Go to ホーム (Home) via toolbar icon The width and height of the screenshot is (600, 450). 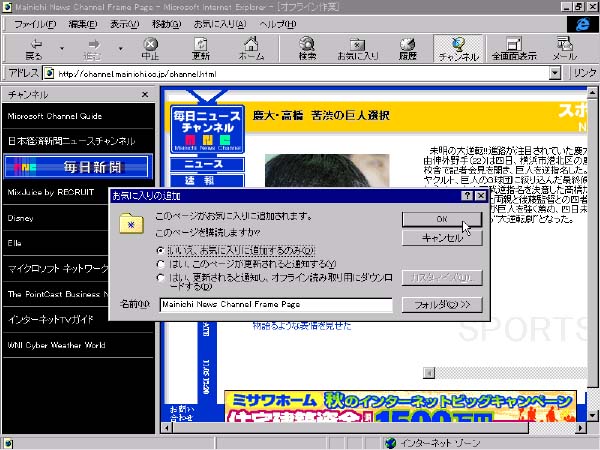click(x=252, y=49)
